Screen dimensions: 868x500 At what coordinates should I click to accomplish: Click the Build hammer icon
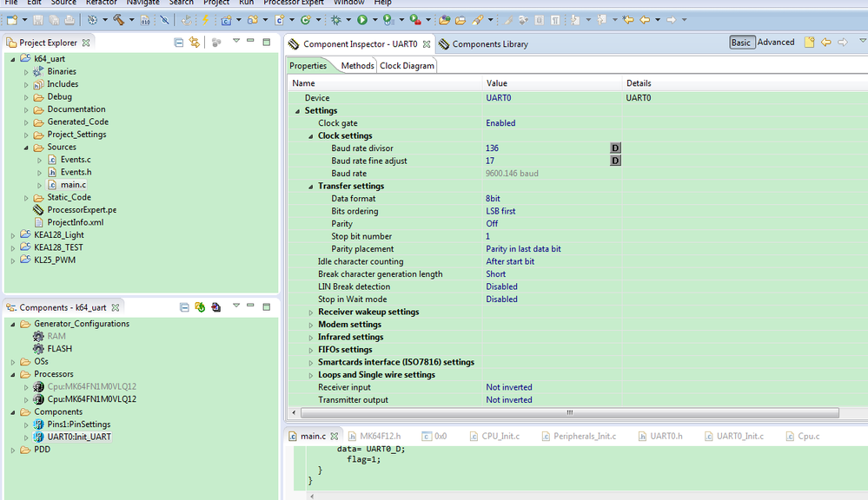[x=119, y=20]
